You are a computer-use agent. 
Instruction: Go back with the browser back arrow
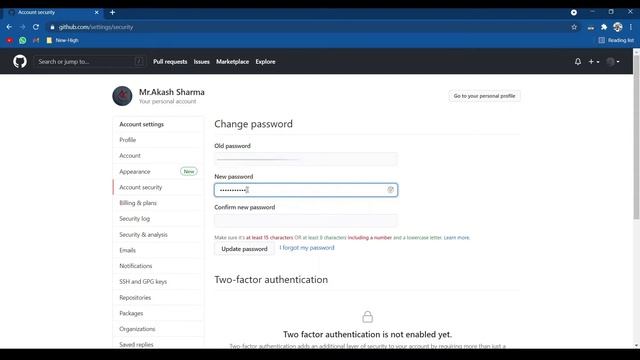point(9,27)
